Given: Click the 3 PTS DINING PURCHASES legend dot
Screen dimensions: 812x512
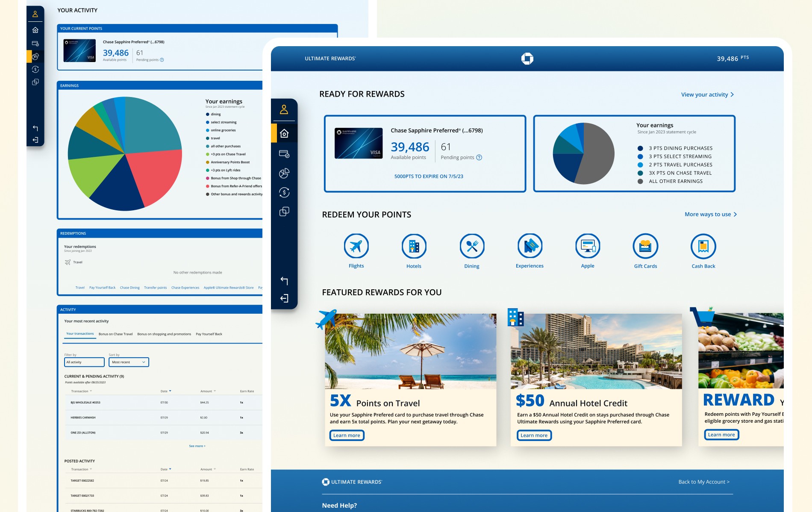Looking at the screenshot, I should pyautogui.click(x=640, y=148).
